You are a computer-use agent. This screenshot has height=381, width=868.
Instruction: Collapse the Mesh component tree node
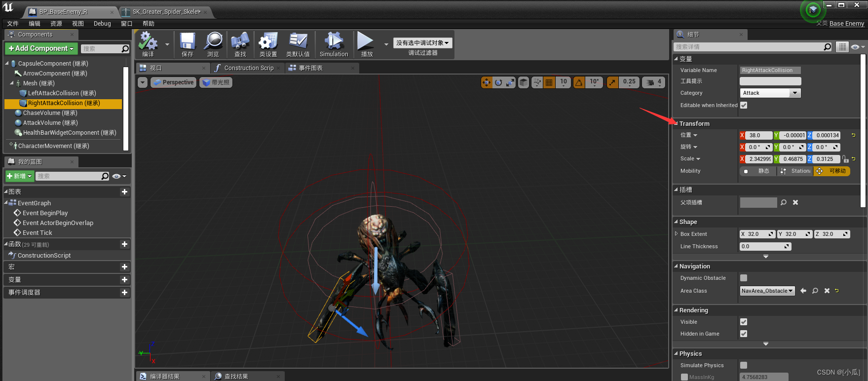click(x=11, y=83)
